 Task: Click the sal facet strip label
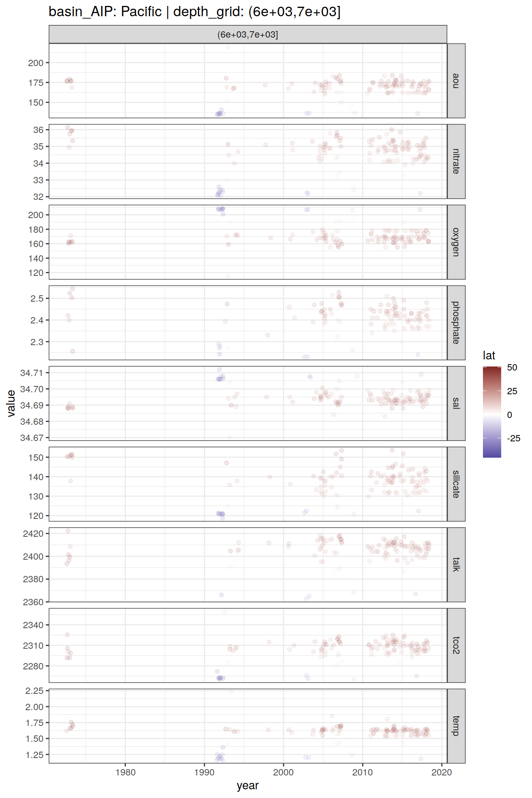point(456,403)
